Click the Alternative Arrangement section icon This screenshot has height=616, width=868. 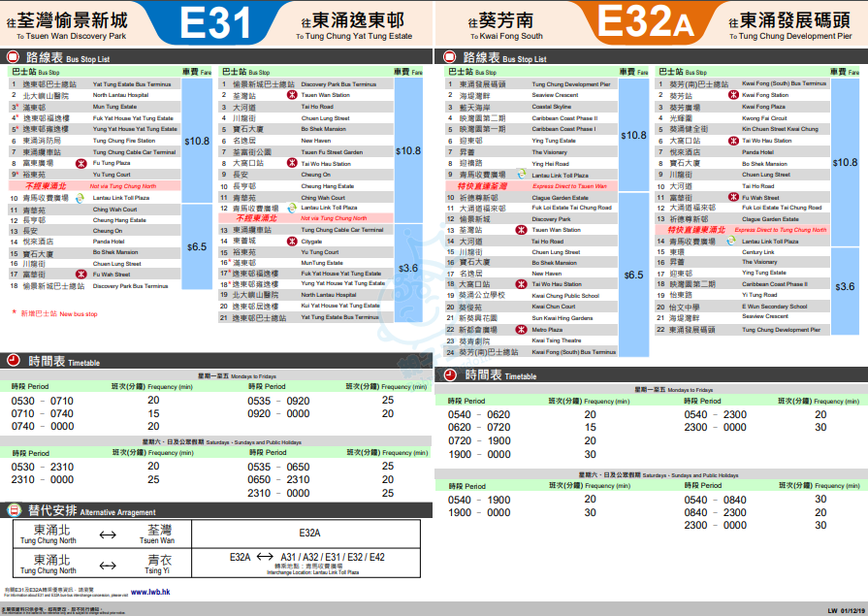pos(14,510)
